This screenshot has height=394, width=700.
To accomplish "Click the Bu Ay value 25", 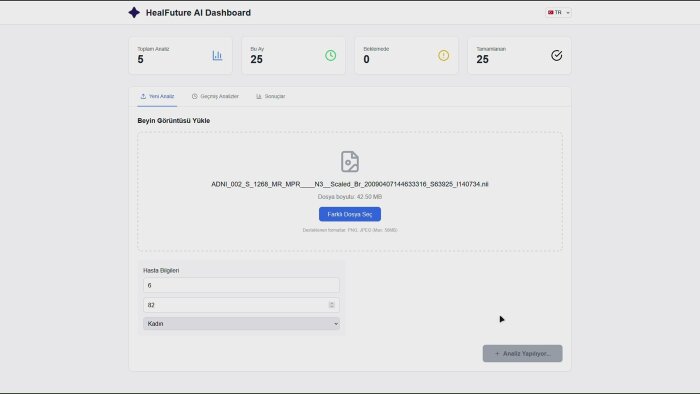I will (x=256, y=59).
